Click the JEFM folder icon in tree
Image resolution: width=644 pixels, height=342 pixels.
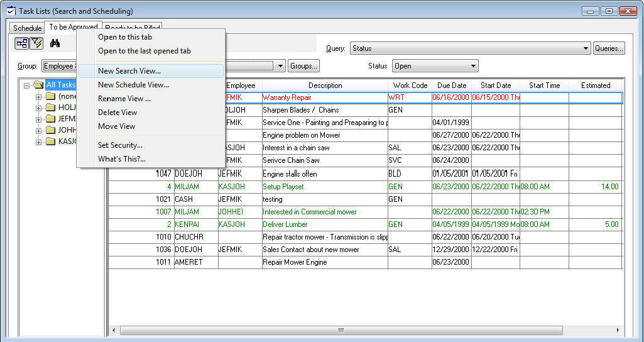click(50, 119)
